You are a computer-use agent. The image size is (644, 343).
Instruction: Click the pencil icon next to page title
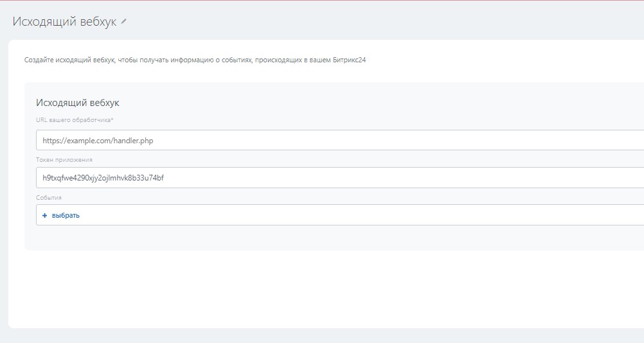coord(123,21)
